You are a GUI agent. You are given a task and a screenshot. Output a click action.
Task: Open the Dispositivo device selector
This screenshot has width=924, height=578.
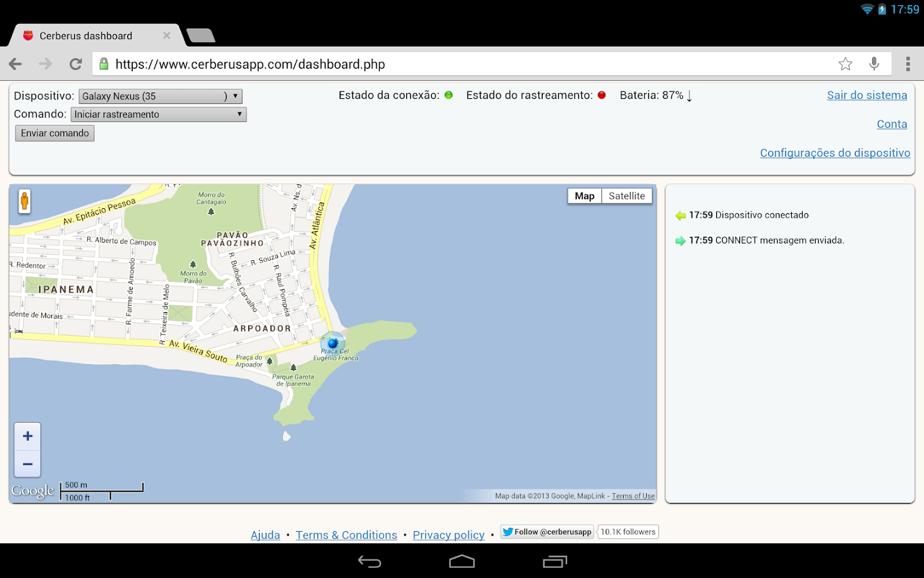point(160,96)
